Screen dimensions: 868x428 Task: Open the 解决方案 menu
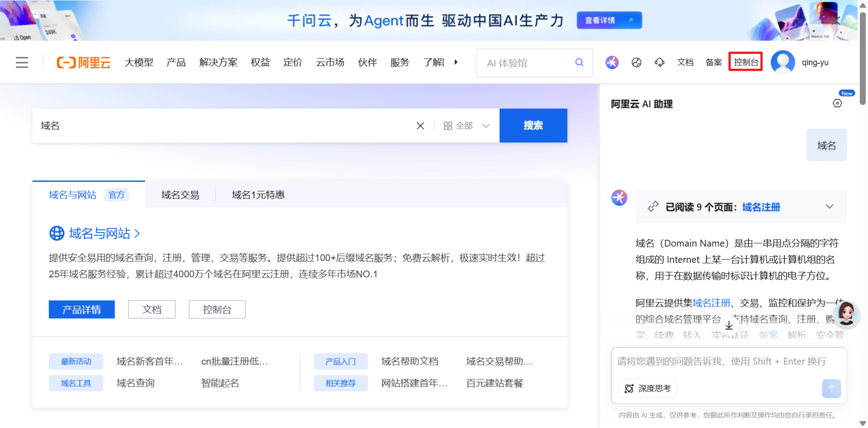pos(218,63)
